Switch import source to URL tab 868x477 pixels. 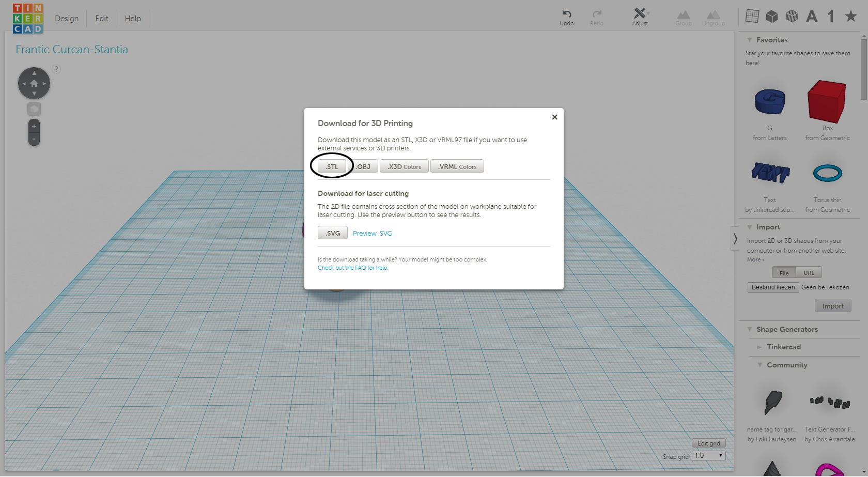point(809,273)
